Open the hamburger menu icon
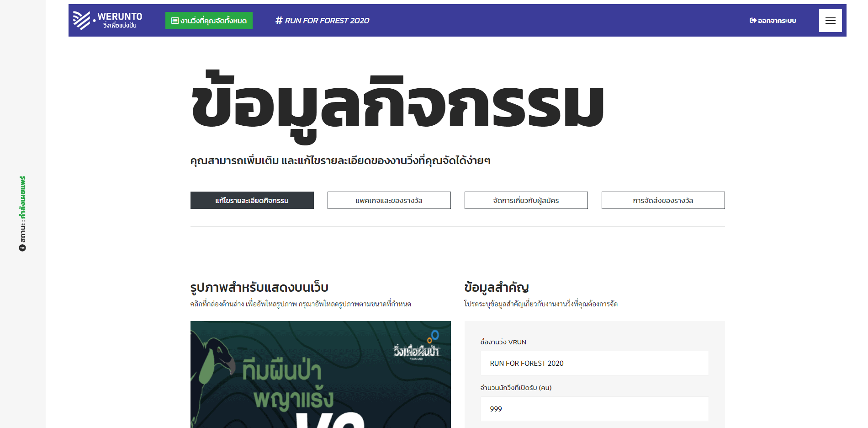 pos(830,21)
